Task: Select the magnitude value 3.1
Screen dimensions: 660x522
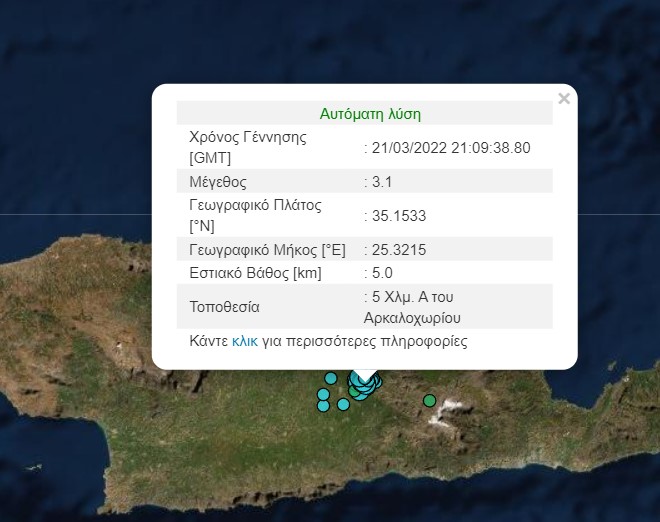Action: tap(382, 182)
